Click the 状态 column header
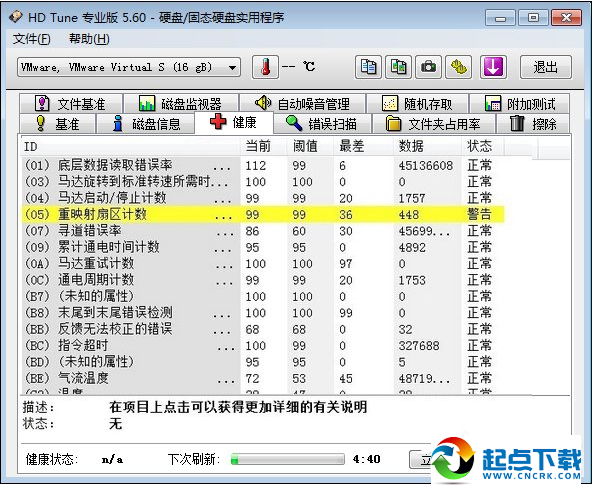 point(483,146)
